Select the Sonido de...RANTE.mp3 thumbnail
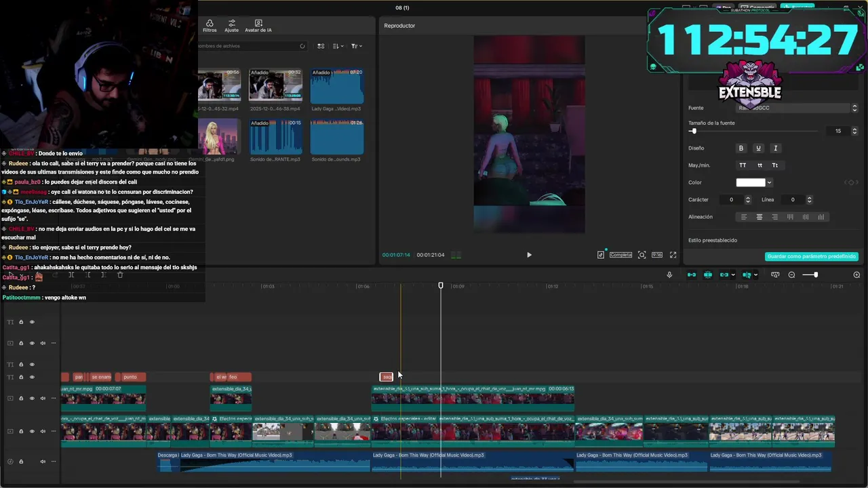 pos(275,136)
